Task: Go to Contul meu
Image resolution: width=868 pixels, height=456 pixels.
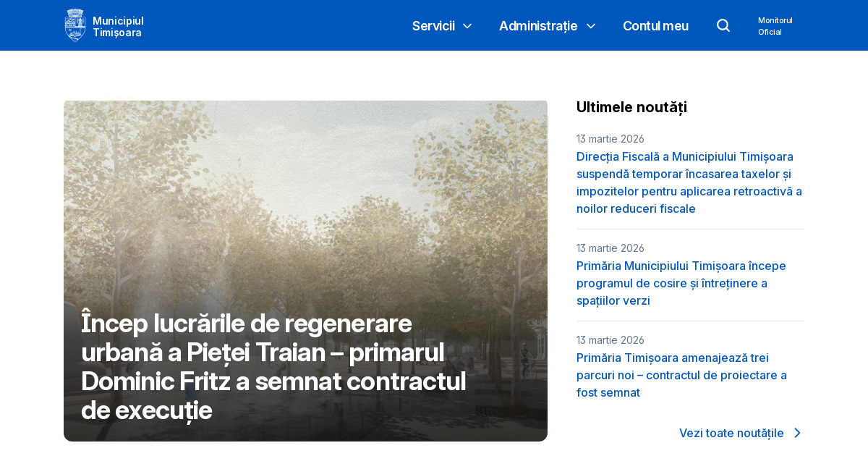Action: (655, 26)
